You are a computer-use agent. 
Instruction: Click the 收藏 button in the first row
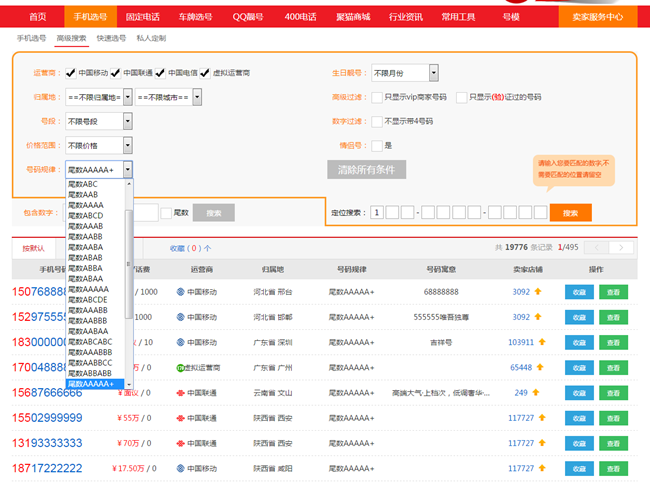coord(579,292)
